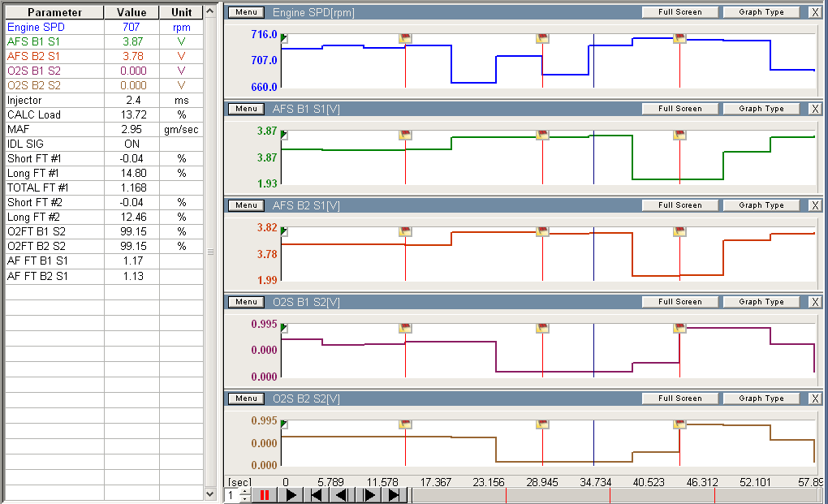Increase the playback speed stepper value

245,491
